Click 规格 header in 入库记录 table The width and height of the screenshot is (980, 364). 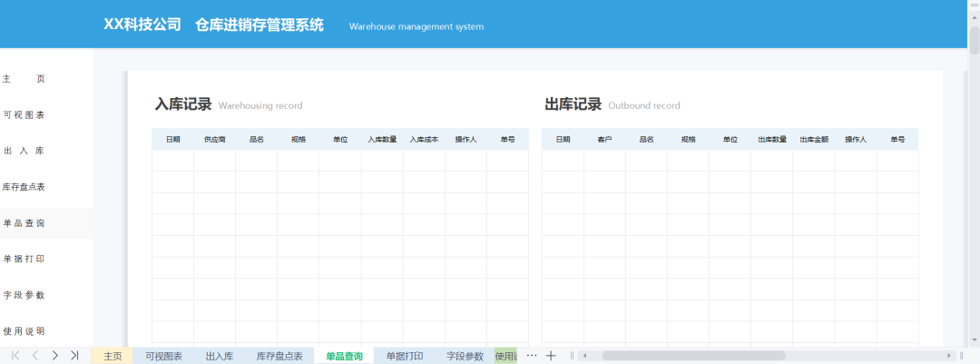pyautogui.click(x=299, y=140)
